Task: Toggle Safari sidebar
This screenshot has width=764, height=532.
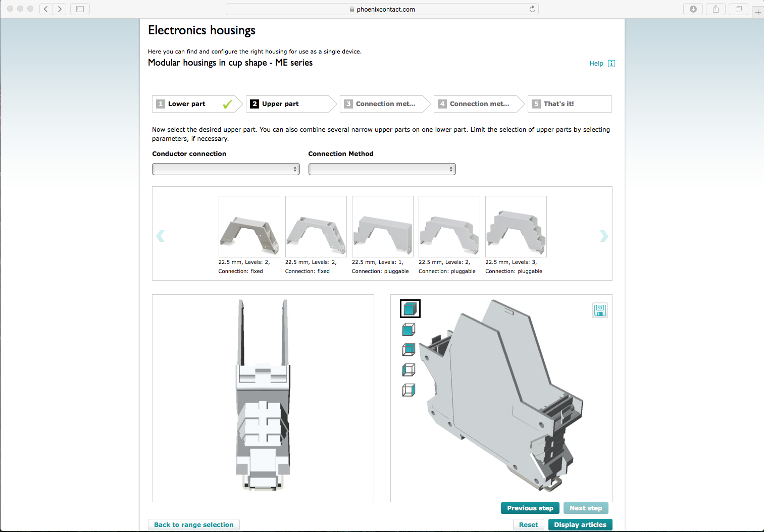Action: [80, 9]
